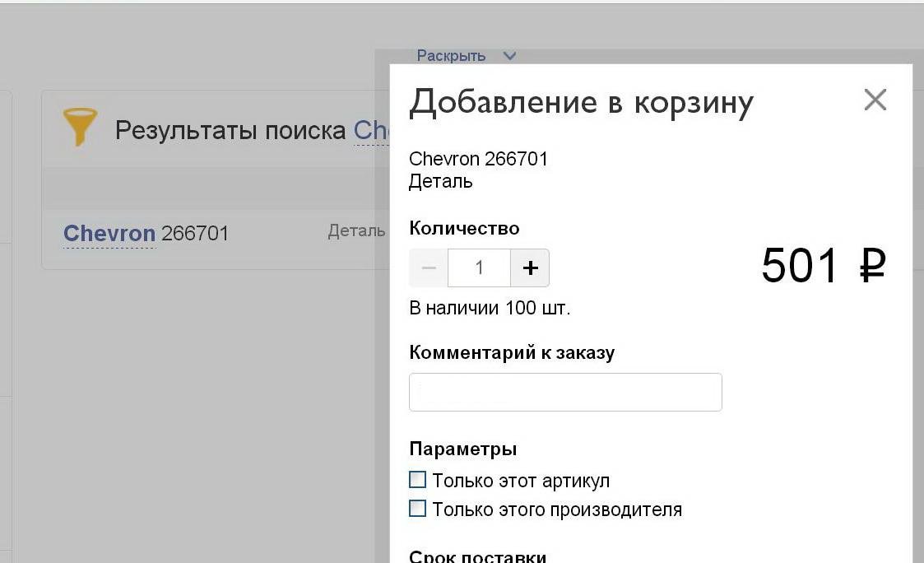Open the Chevron brand link in results
Screen dimensions: 924x563
point(109,234)
